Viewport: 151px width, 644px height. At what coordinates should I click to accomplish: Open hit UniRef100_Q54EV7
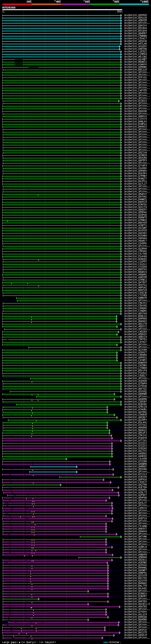(x=135, y=194)
